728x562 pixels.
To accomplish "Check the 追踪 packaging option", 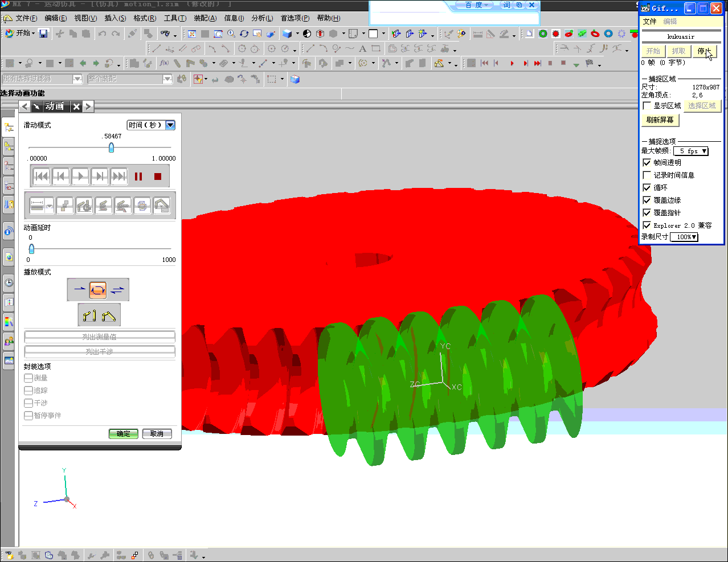I will tap(28, 391).
